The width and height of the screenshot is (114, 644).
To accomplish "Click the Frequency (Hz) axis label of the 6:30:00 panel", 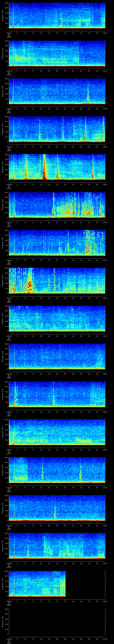I will tap(3, 243).
